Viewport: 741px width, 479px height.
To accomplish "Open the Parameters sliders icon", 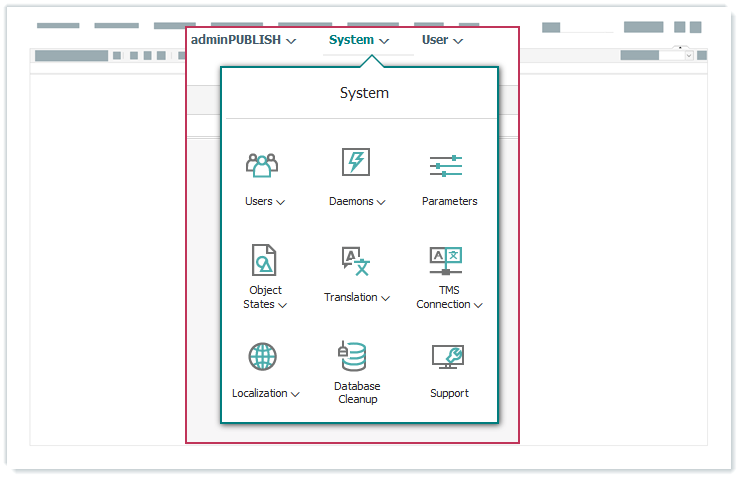I will [x=446, y=166].
